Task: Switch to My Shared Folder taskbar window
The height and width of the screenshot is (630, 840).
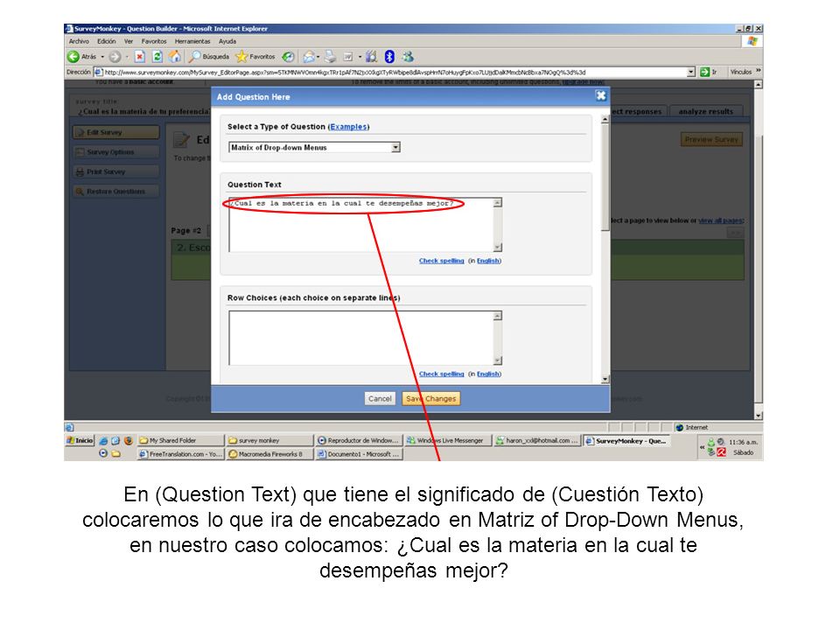Action: [180, 440]
